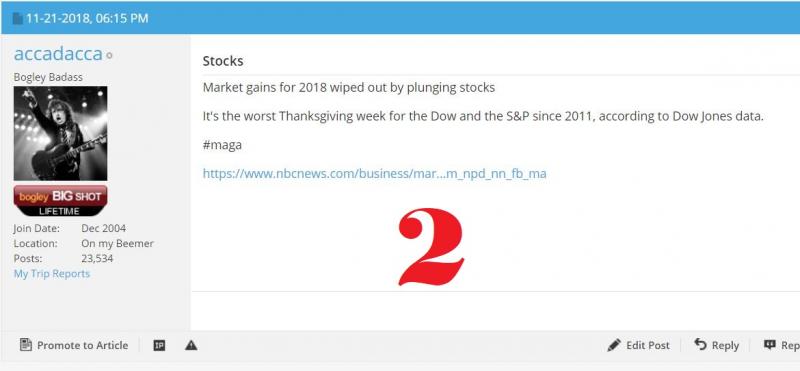Open My Trip Reports link
The height and width of the screenshot is (371, 800).
point(52,274)
